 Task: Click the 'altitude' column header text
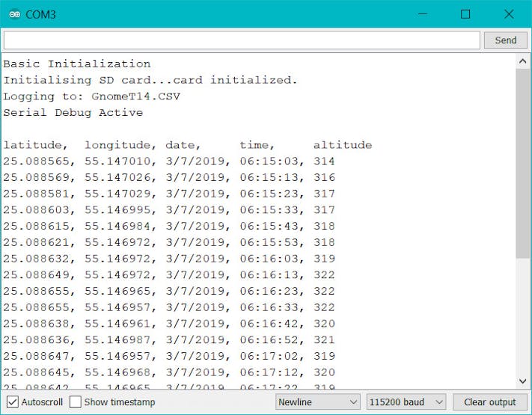[x=343, y=145]
